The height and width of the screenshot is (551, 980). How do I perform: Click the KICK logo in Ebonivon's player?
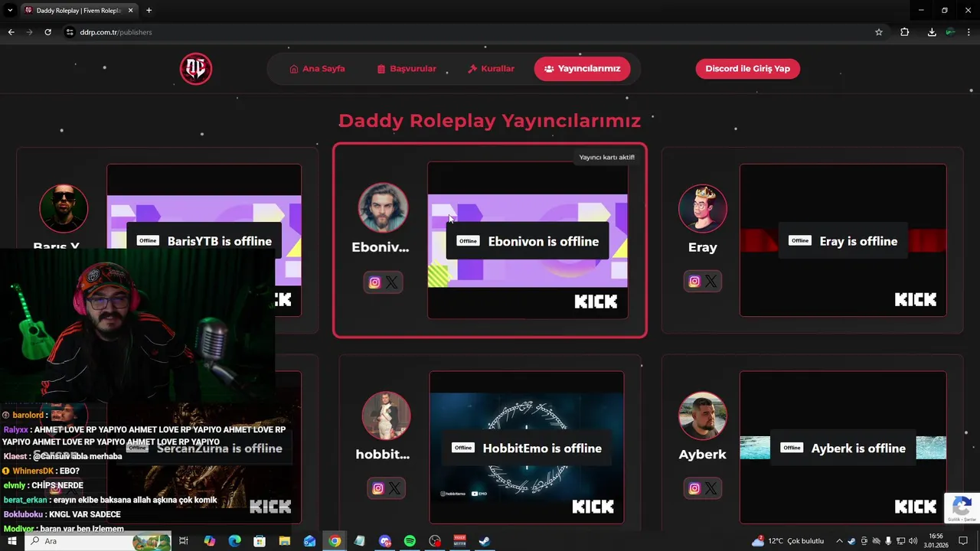tap(596, 302)
